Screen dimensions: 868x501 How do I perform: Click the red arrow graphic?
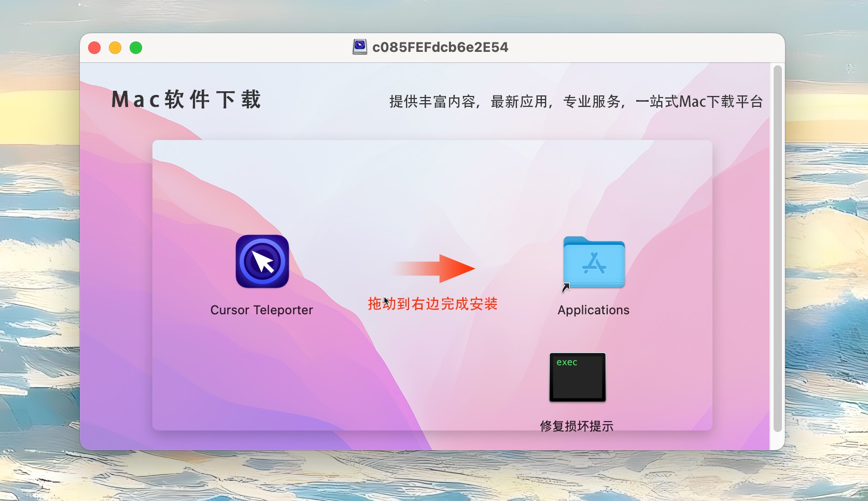(x=433, y=269)
